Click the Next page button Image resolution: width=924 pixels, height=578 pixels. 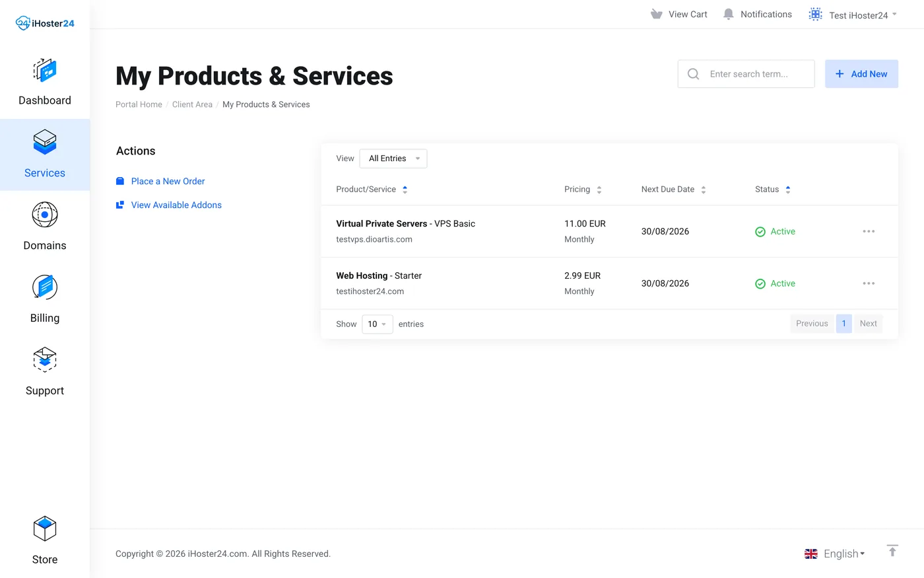click(868, 324)
